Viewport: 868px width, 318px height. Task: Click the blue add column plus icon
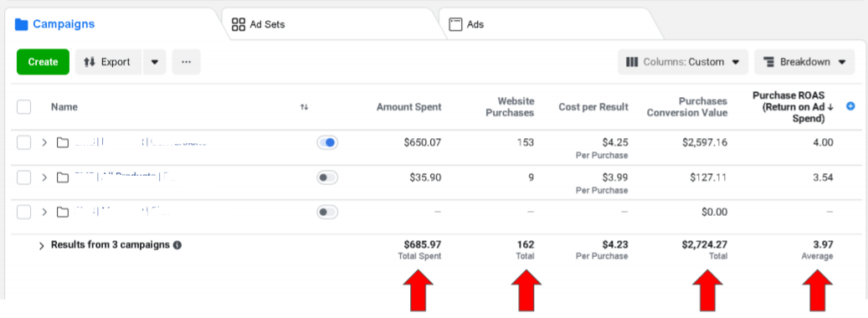(x=850, y=106)
